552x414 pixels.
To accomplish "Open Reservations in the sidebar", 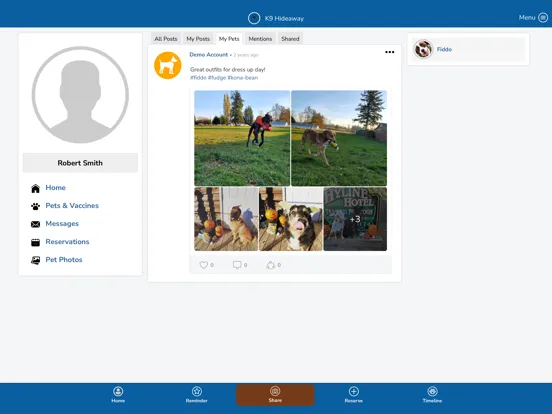I will point(67,242).
